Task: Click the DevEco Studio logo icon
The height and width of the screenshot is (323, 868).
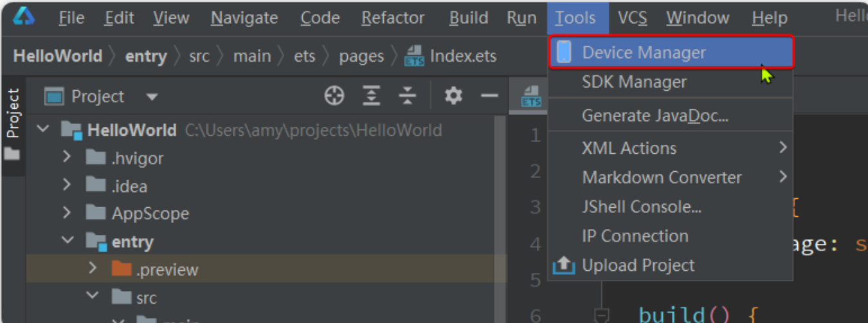Action: pyautogui.click(x=24, y=17)
